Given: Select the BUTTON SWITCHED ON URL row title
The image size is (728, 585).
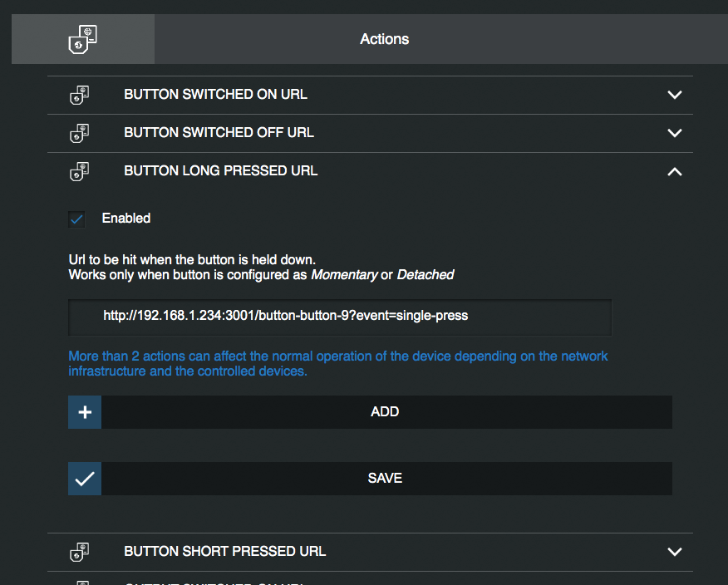Looking at the screenshot, I should tap(215, 94).
